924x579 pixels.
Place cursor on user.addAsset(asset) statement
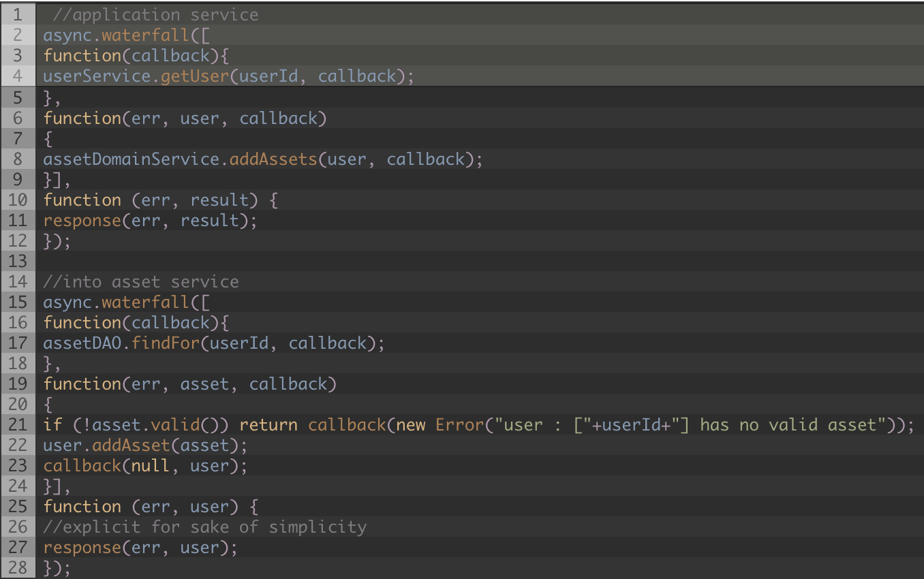(145, 445)
